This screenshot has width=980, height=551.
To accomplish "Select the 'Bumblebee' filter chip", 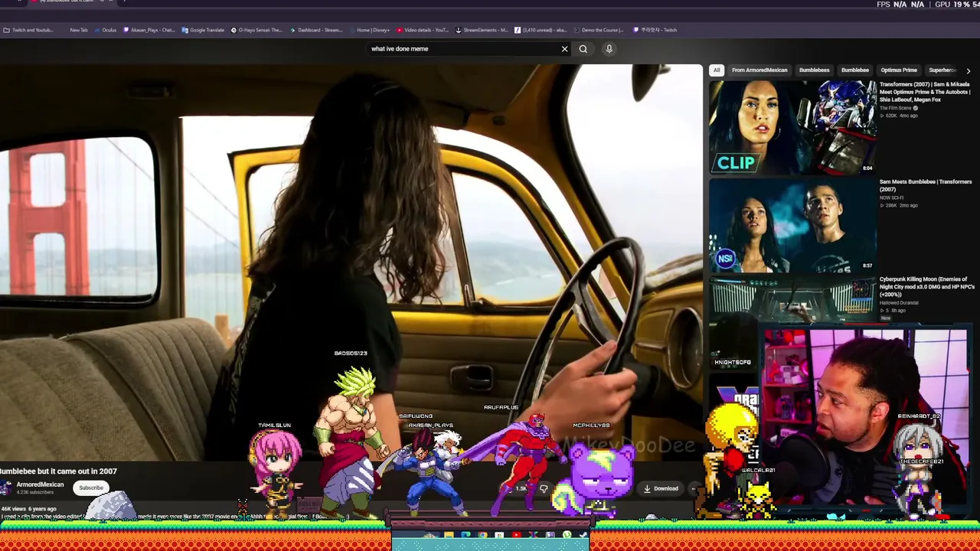I will click(855, 70).
